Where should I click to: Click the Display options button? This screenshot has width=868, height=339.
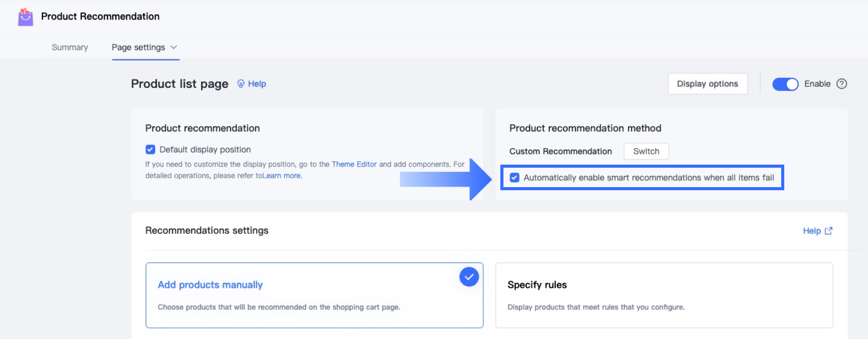point(707,84)
